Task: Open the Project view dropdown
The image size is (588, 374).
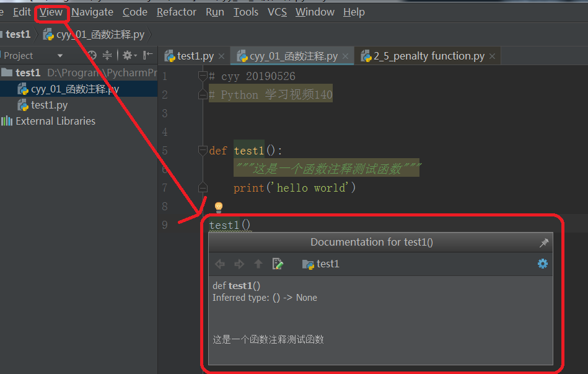Action: pyautogui.click(x=60, y=56)
